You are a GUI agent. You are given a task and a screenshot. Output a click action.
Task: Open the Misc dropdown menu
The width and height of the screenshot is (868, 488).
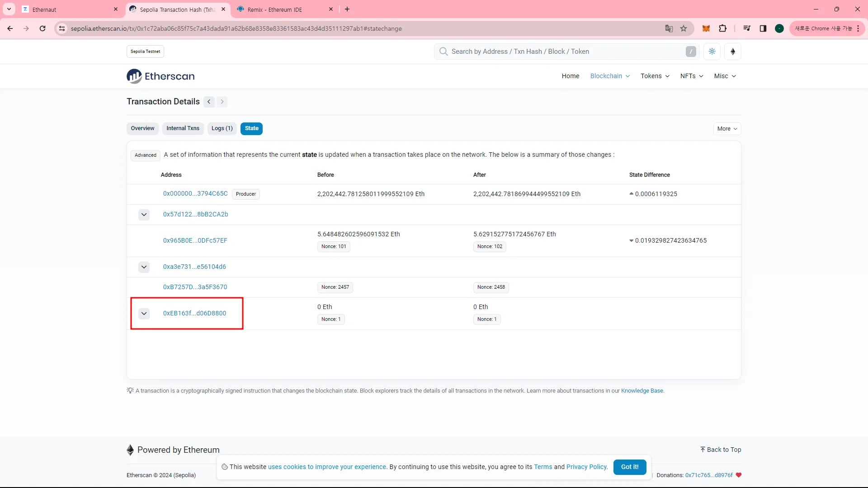click(725, 76)
